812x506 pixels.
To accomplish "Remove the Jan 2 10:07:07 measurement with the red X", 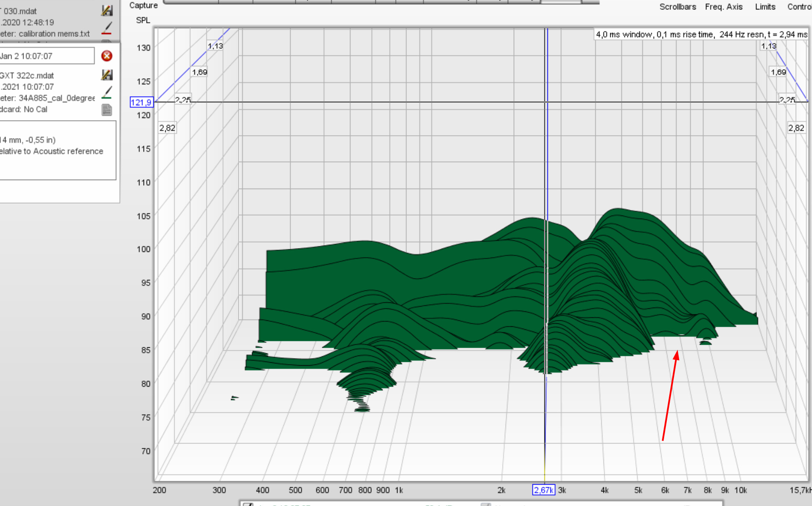I will [107, 56].
